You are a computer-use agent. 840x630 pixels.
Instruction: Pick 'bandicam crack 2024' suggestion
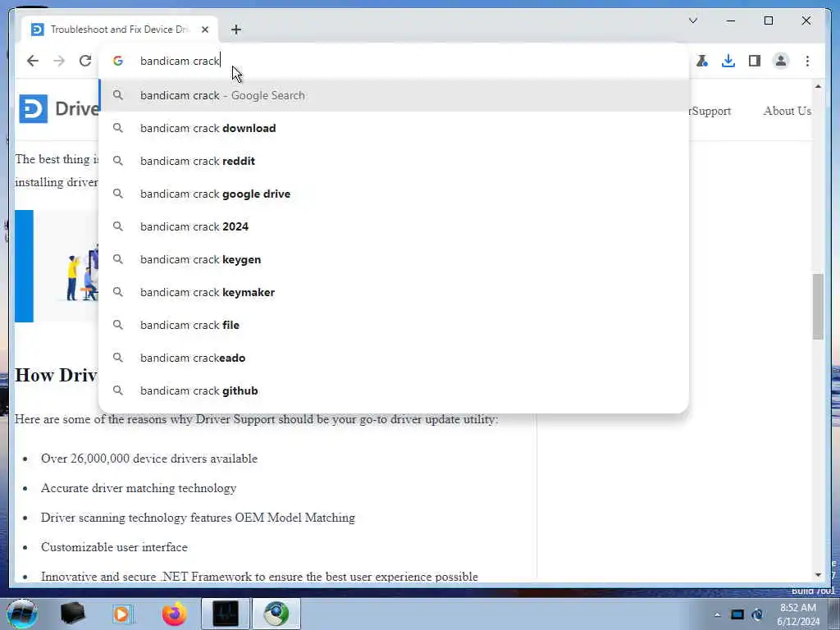394,226
